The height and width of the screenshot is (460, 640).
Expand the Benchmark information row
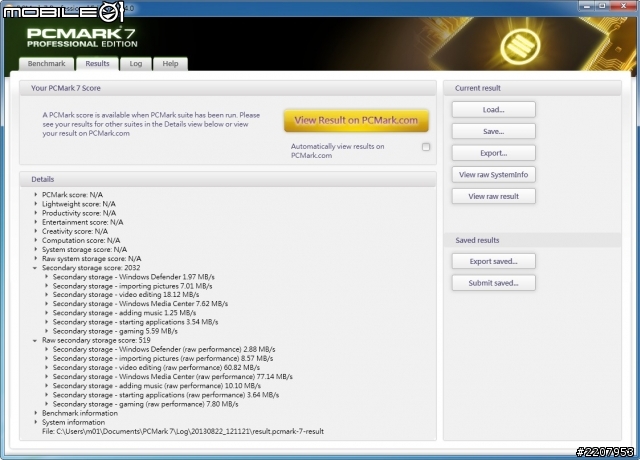pos(36,413)
